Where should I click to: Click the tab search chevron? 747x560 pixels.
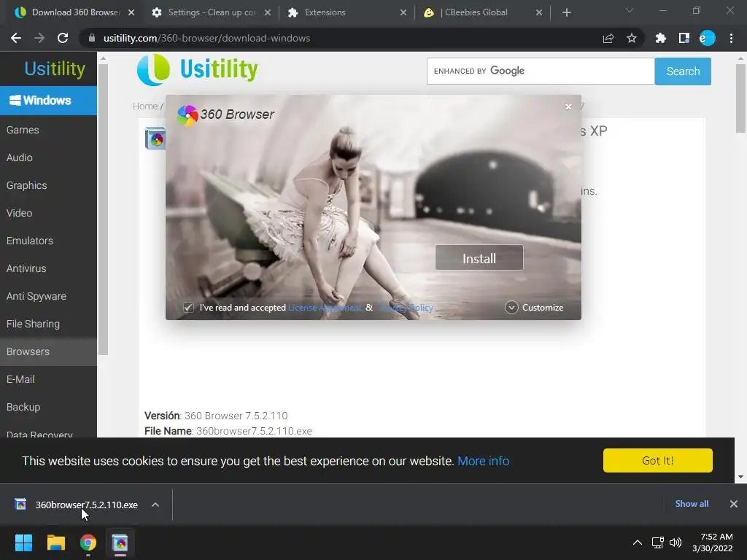(630, 10)
